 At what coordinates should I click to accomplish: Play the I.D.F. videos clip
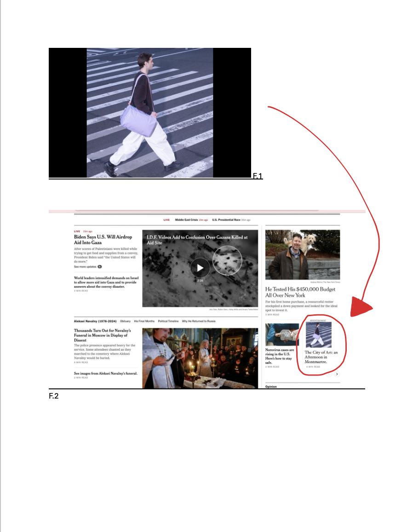click(200, 268)
